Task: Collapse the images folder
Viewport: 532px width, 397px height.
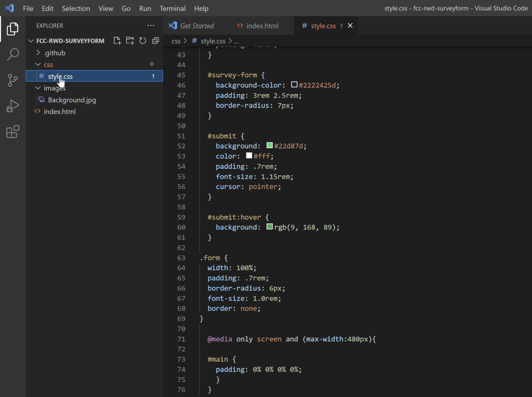Action: pyautogui.click(x=54, y=88)
